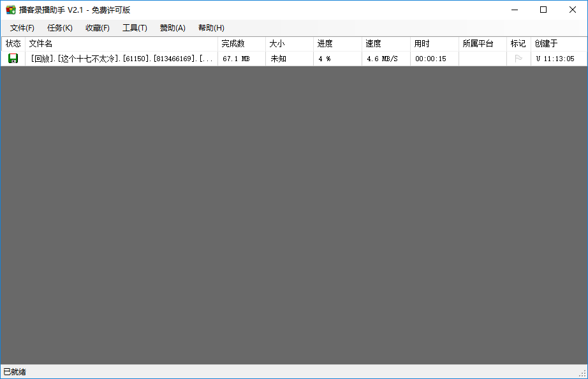This screenshot has width=588, height=379.
Task: Sort by the 状态 column header
Action: (13, 44)
